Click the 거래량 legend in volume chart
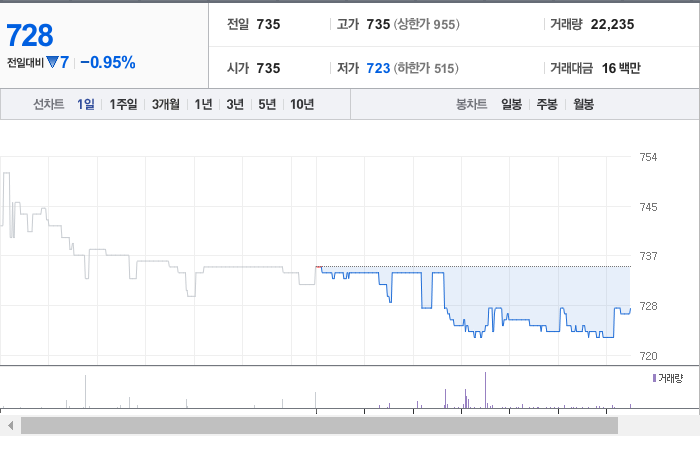 668,379
